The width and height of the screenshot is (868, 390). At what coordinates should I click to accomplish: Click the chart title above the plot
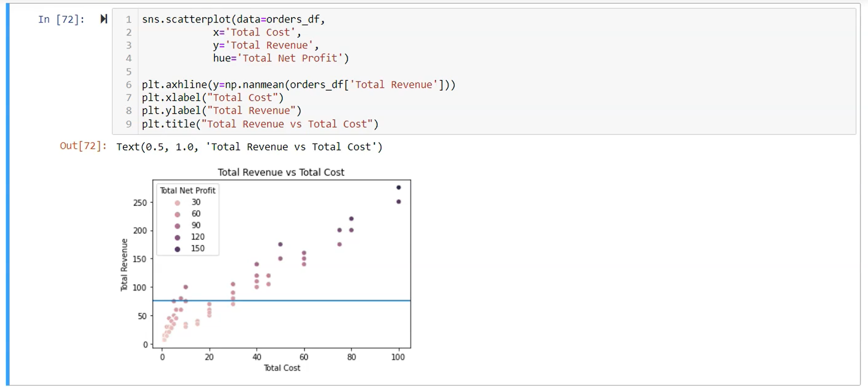(281, 172)
